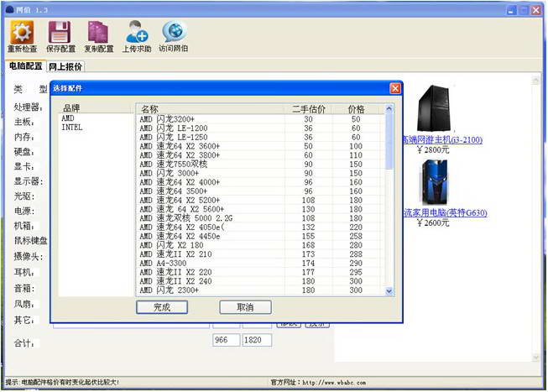The width and height of the screenshot is (548, 392).
Task: Click the 处理器 label in main window
Action: (29, 107)
